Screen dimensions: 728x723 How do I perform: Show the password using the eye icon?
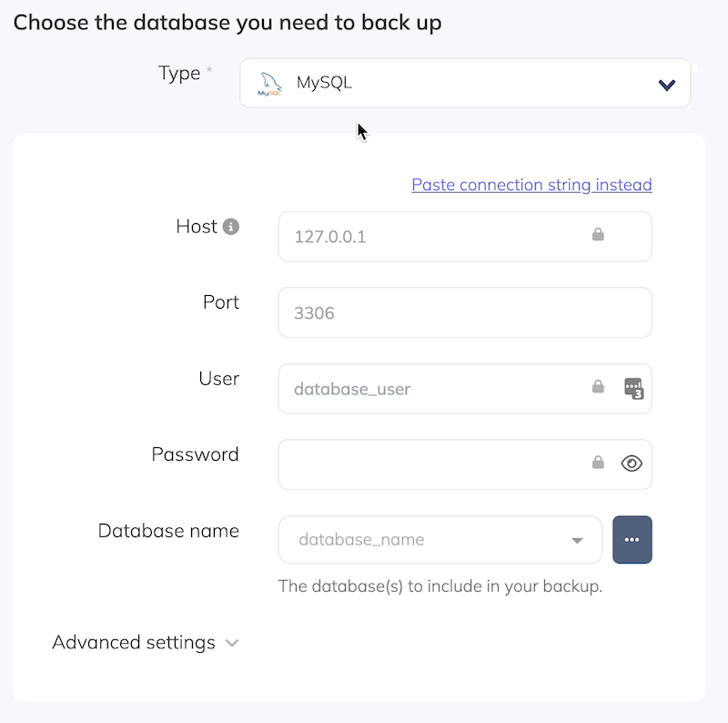[x=632, y=463]
